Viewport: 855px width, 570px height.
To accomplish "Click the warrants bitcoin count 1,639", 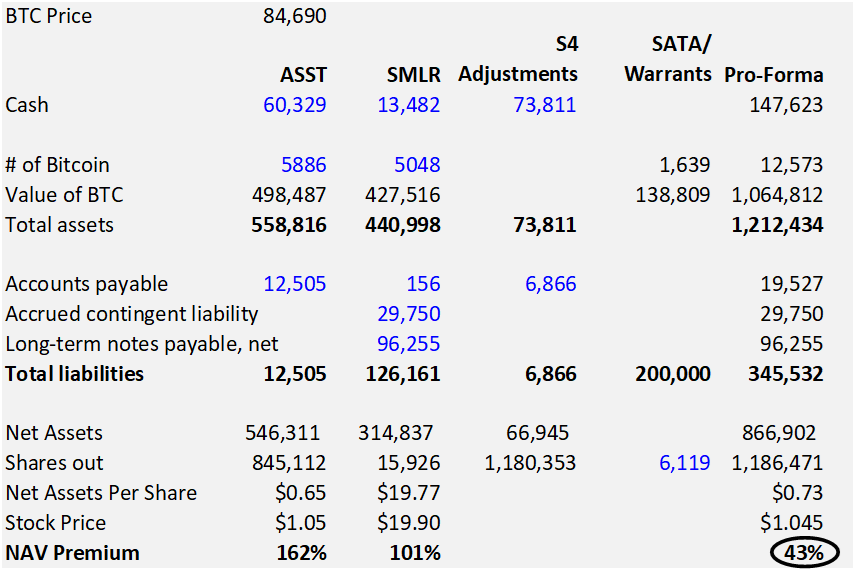I will [x=684, y=165].
